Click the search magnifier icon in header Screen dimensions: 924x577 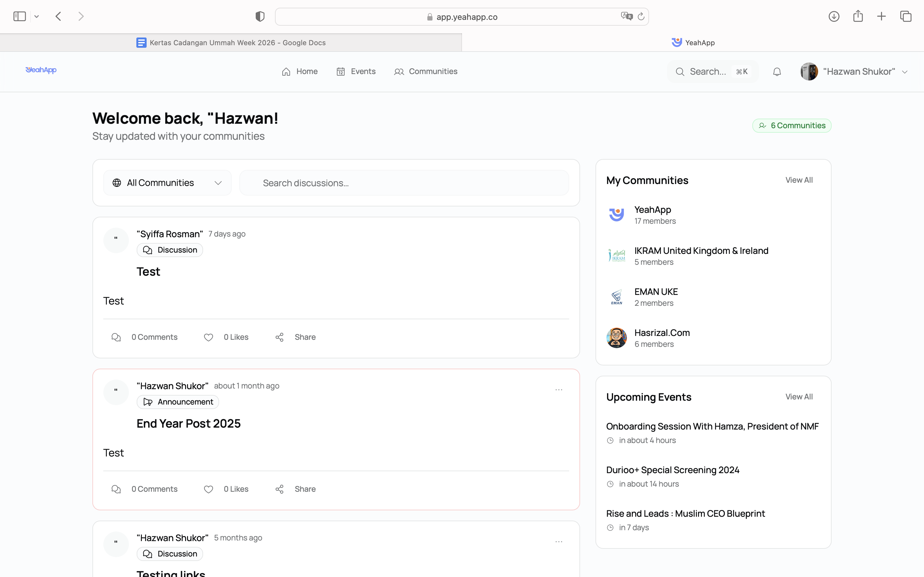(681, 71)
